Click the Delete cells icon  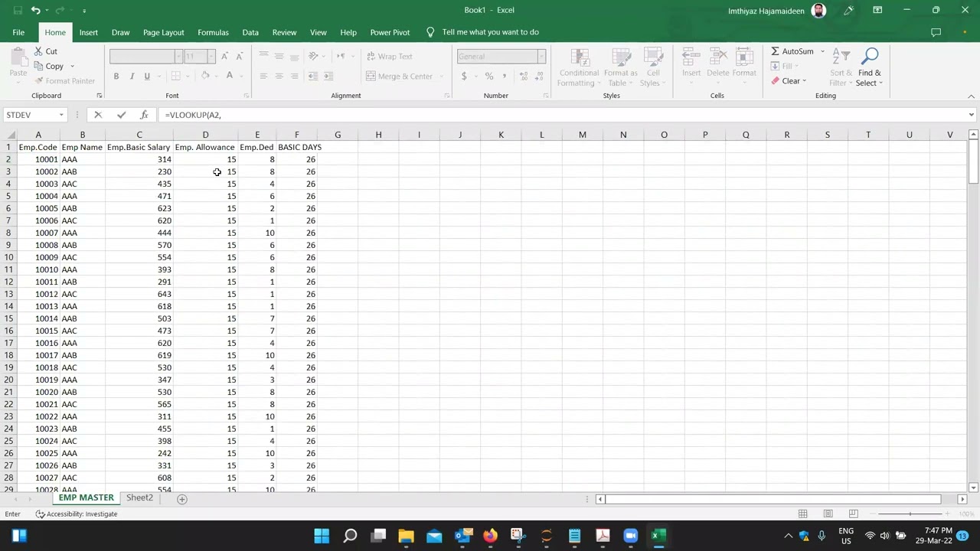(x=717, y=63)
